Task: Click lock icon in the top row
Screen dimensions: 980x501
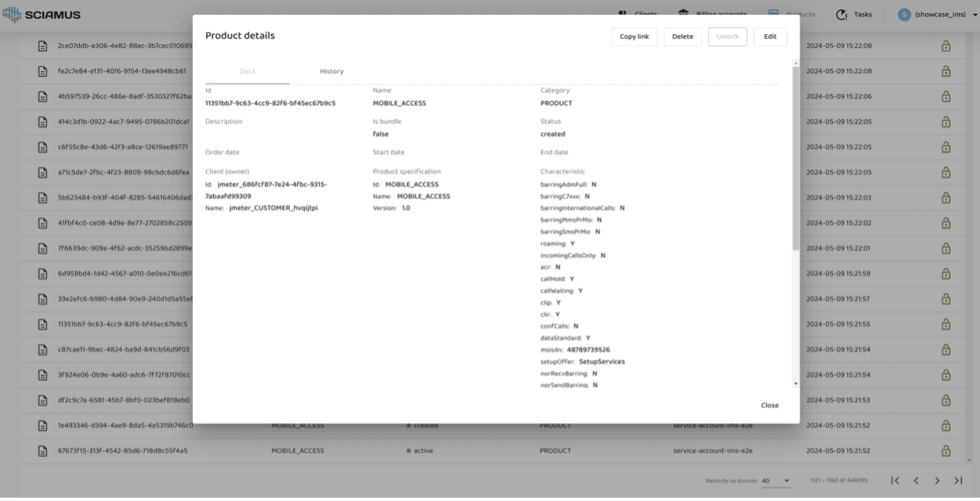Action: 945,46
